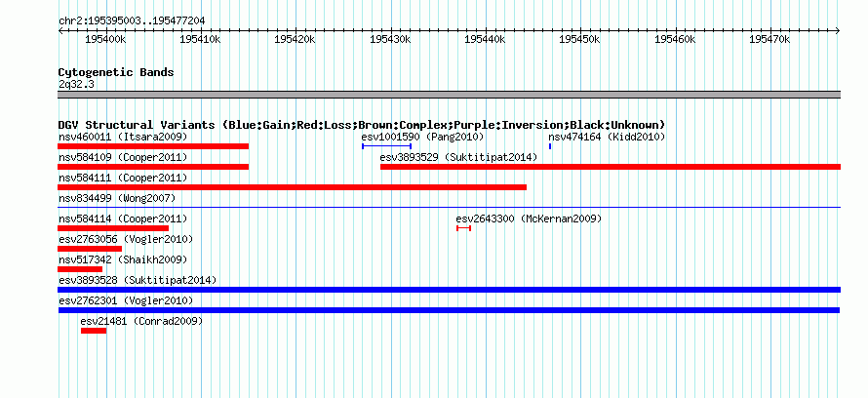This screenshot has height=398, width=868.
Task: Click the 195400k ruler tick label
Action: [x=105, y=40]
